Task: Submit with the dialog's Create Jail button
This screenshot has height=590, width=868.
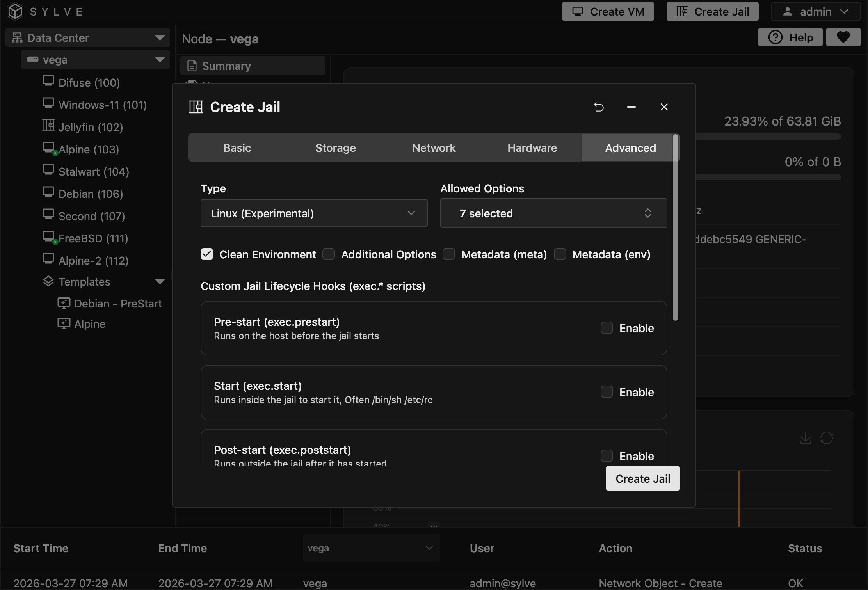Action: [643, 478]
